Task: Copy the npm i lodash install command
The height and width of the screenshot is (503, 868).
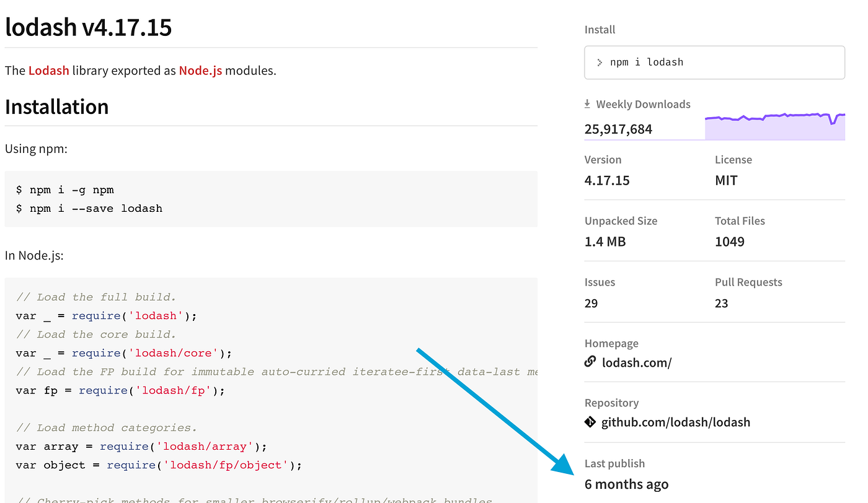Action: (647, 63)
